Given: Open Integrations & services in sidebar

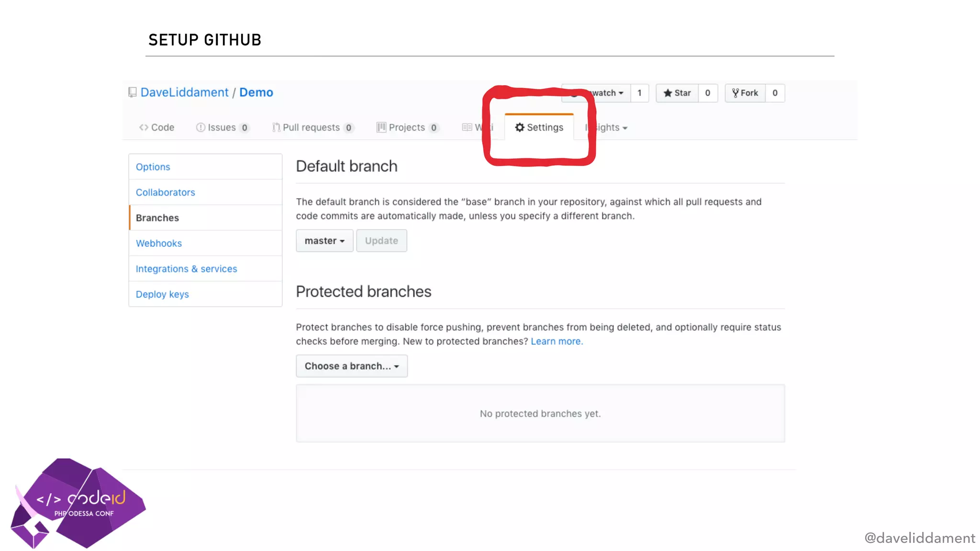Looking at the screenshot, I should 205,269.
